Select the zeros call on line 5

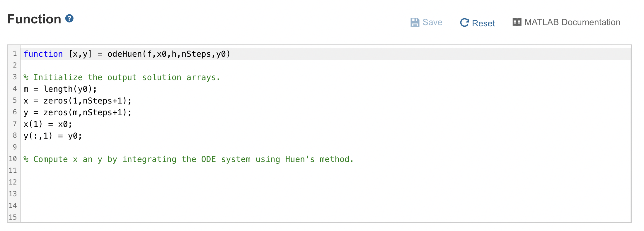pos(85,100)
